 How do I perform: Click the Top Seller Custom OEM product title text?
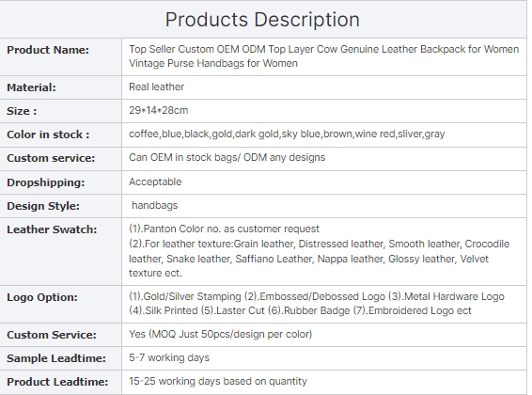pos(323,56)
